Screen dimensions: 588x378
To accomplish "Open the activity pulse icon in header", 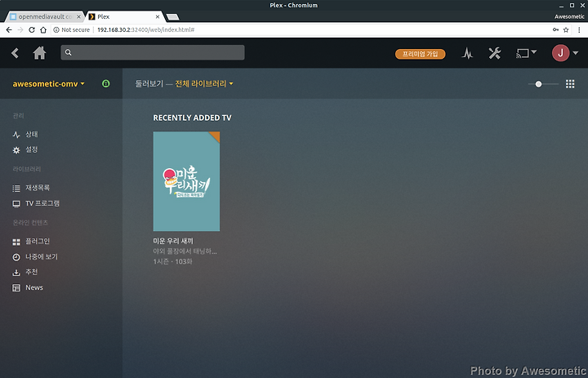I will (x=467, y=53).
